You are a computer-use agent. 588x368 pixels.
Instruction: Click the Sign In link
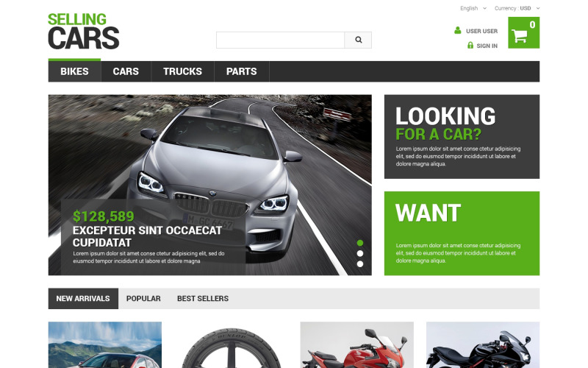(x=487, y=46)
